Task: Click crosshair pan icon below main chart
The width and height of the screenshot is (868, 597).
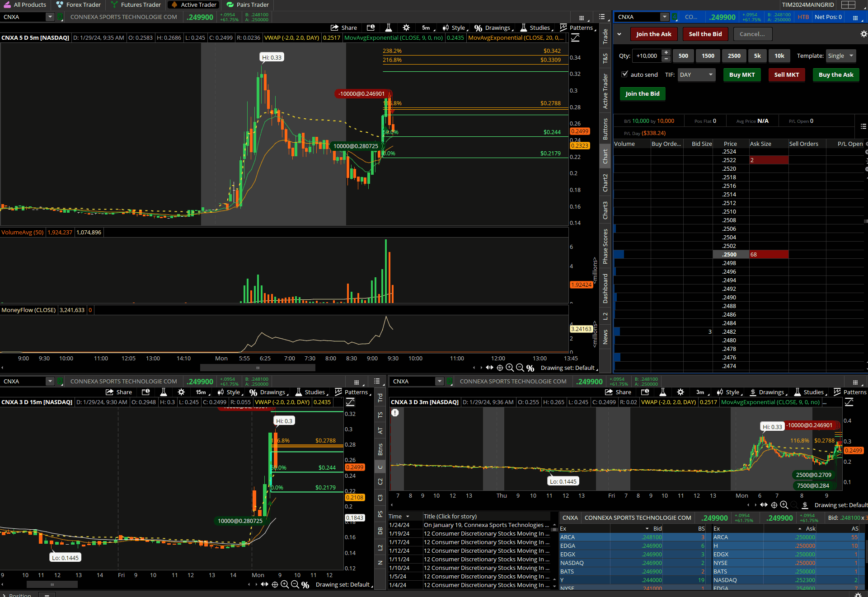Action: [x=500, y=368]
